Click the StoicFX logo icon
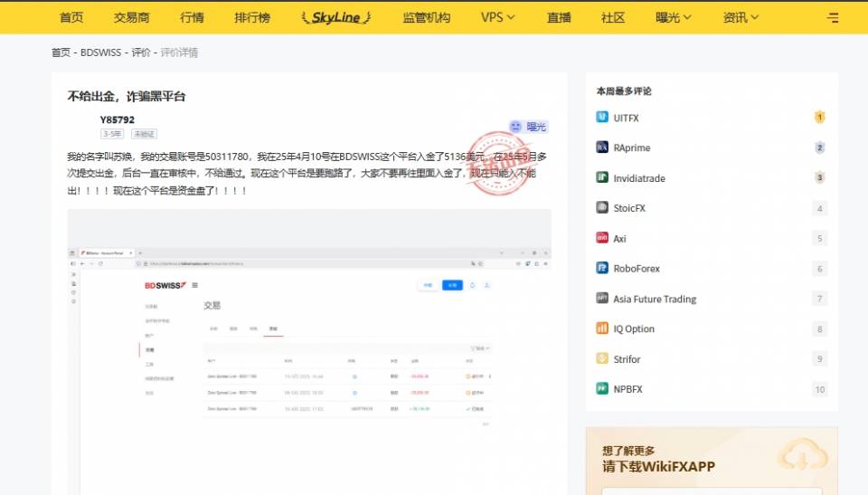The height and width of the screenshot is (495, 868). 602,207
